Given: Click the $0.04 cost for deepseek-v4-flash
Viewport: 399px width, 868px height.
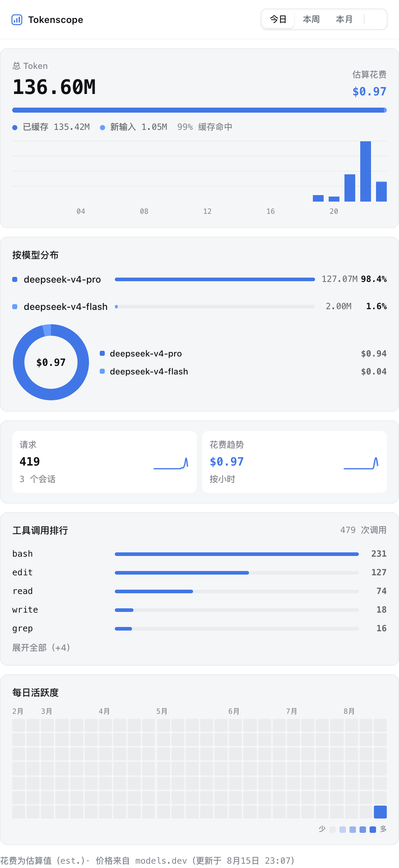Looking at the screenshot, I should pos(374,372).
